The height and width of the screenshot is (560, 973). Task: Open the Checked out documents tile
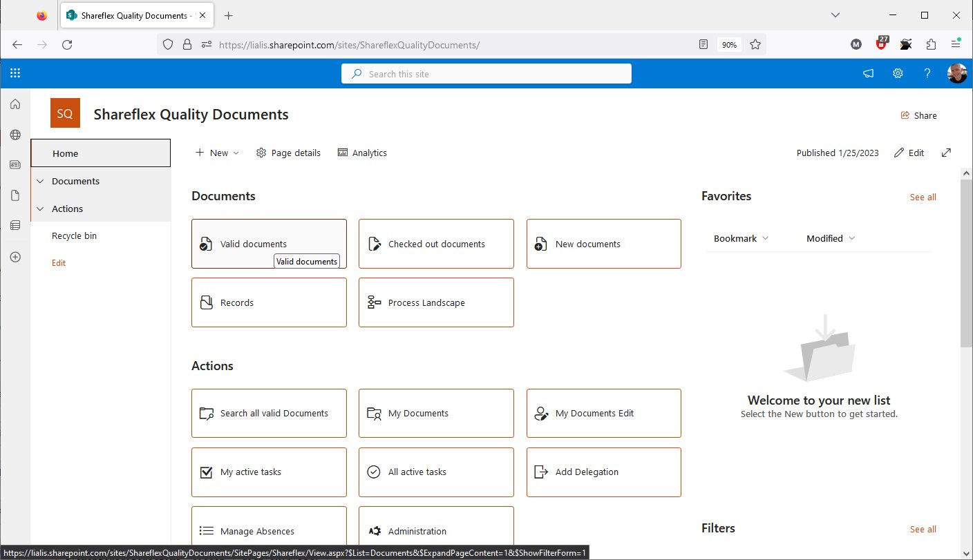click(436, 244)
